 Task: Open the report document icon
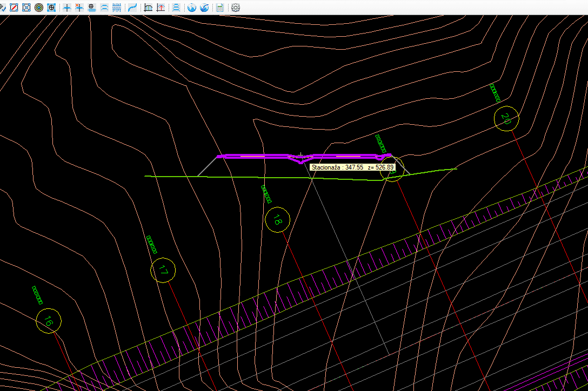tap(220, 8)
